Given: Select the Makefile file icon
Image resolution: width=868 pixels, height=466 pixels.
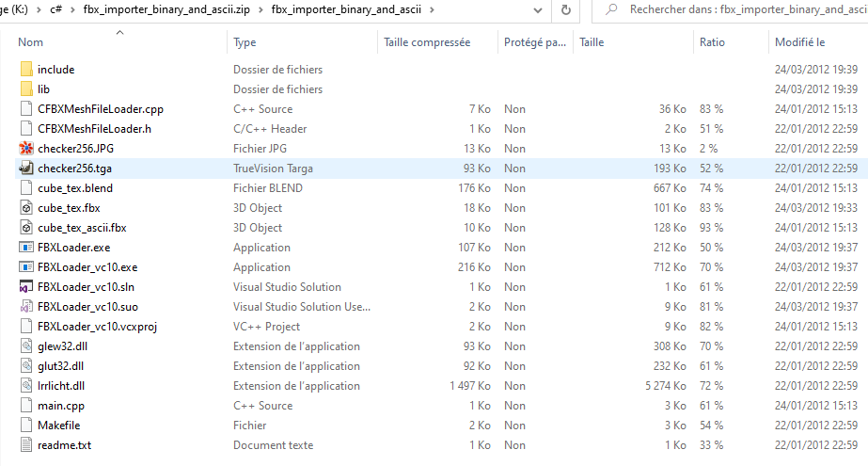Looking at the screenshot, I should 26,426.
